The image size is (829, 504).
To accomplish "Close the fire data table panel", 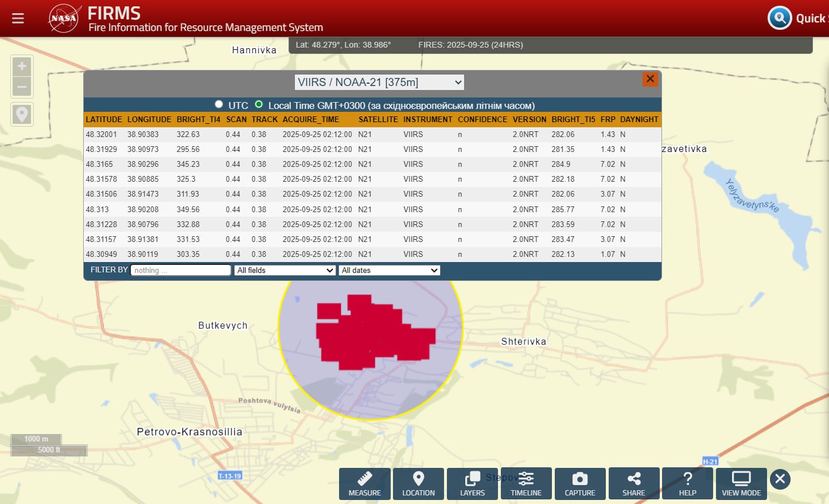I will coord(650,79).
